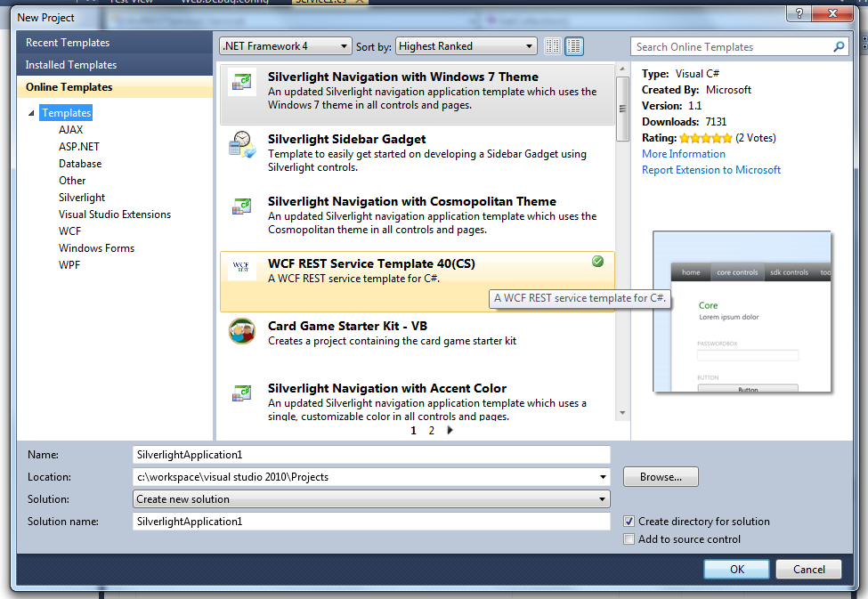Image resolution: width=868 pixels, height=599 pixels.
Task: Collapse the Templates tree node
Action: click(31, 113)
